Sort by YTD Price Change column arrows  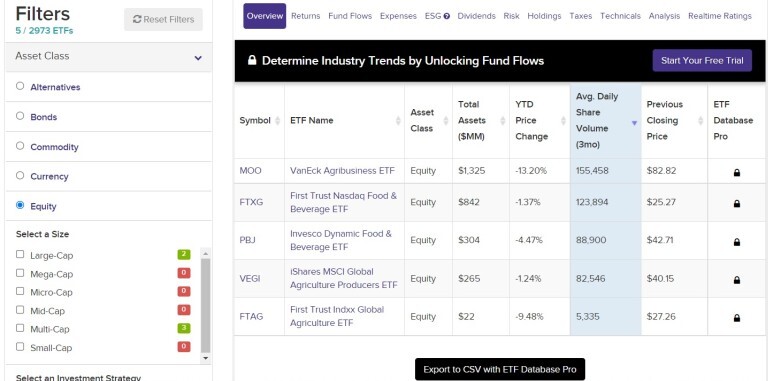point(562,121)
